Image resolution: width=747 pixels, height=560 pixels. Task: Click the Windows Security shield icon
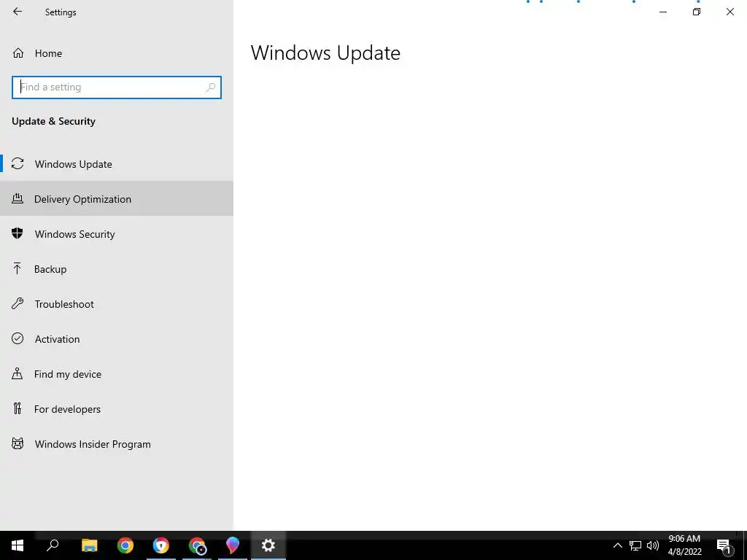[18, 233]
